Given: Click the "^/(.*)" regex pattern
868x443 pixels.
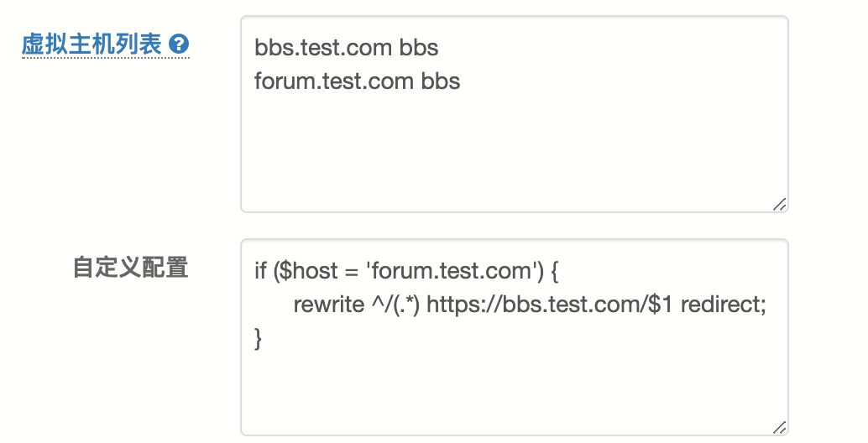Looking at the screenshot, I should 395,305.
